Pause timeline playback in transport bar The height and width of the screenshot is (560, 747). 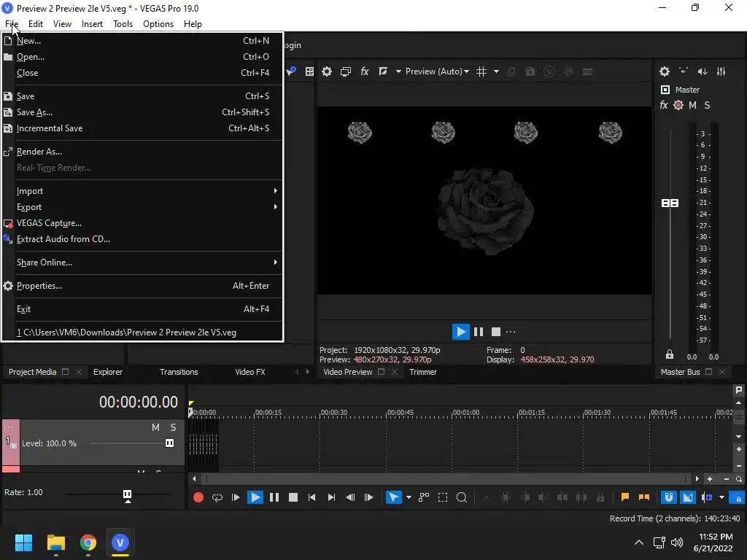274,497
